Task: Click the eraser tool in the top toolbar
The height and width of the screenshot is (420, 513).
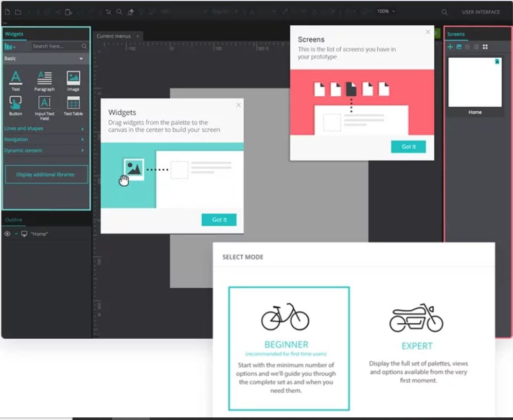Action: pos(130,12)
